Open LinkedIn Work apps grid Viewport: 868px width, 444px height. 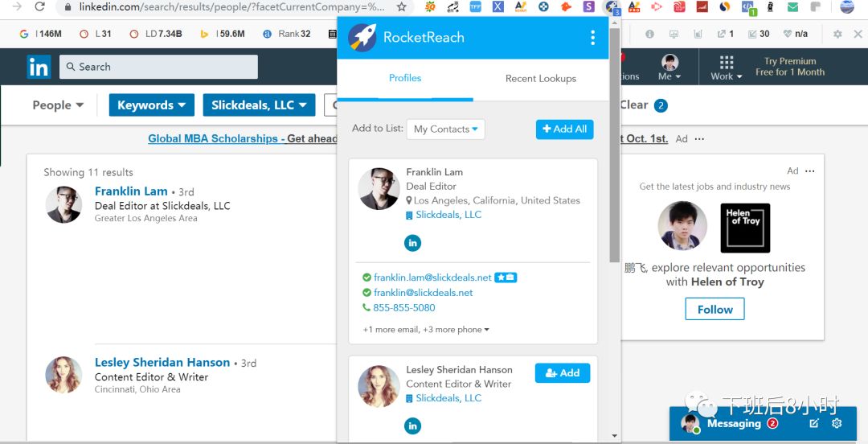click(x=727, y=68)
